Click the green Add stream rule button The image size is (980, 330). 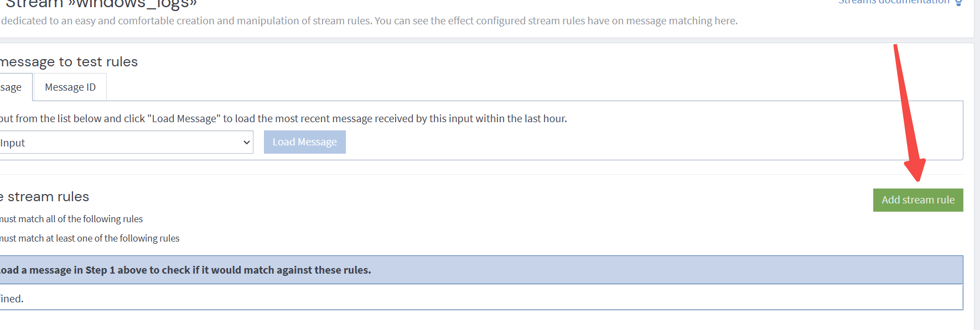918,200
